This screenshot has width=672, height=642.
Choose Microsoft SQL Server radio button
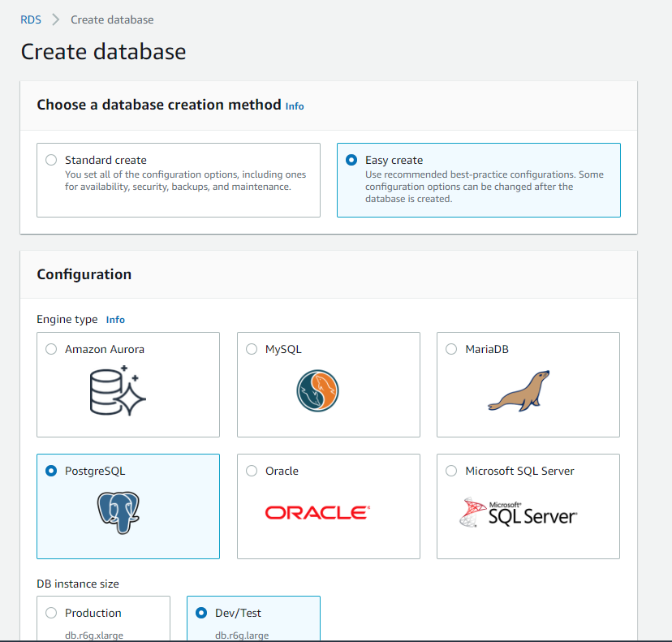451,471
